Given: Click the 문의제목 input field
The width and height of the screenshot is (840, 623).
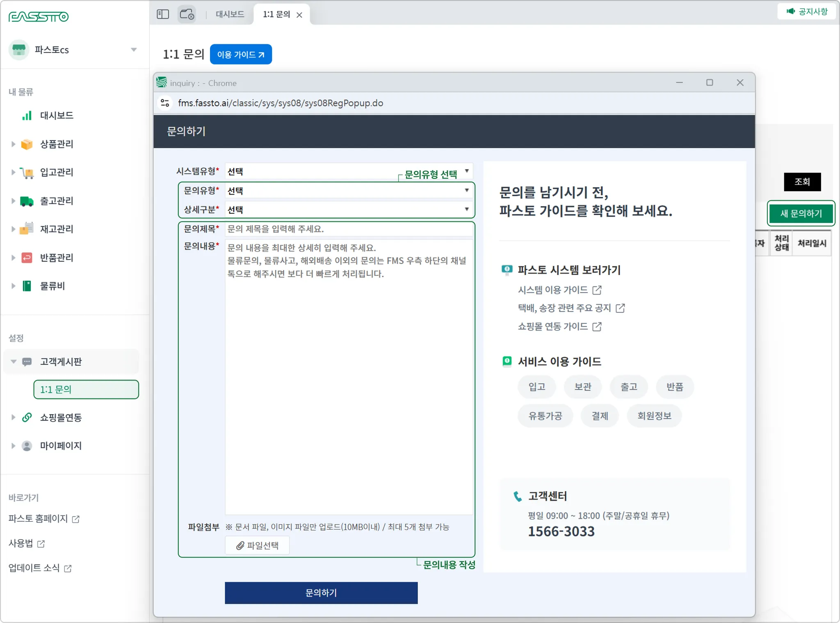Looking at the screenshot, I should (349, 229).
